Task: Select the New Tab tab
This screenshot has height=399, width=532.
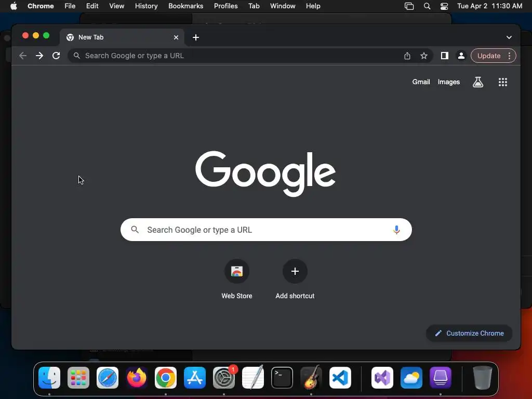Action: pyautogui.click(x=122, y=37)
